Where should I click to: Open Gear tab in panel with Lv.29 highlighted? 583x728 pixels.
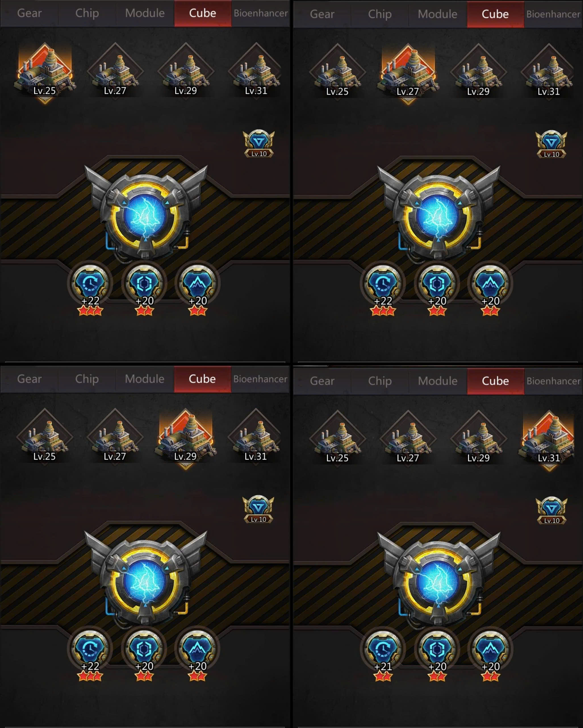[x=29, y=379]
